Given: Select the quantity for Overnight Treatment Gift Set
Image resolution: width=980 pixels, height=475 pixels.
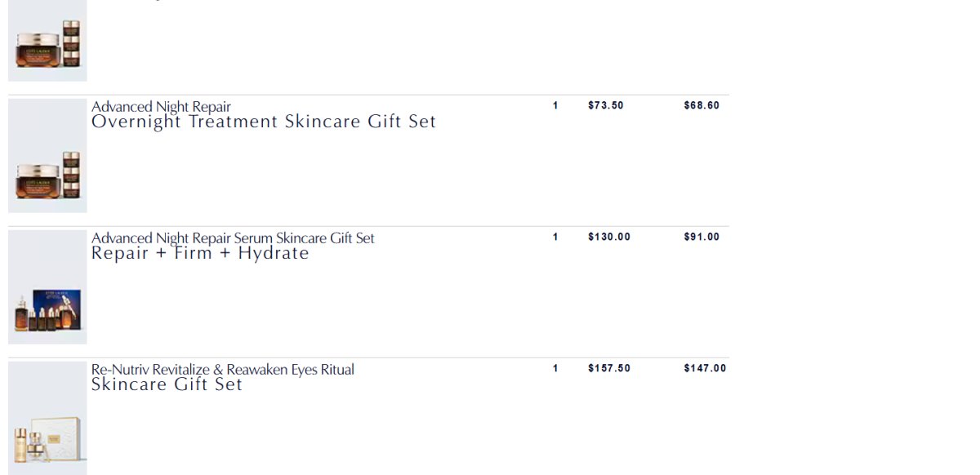Looking at the screenshot, I should coord(555,105).
